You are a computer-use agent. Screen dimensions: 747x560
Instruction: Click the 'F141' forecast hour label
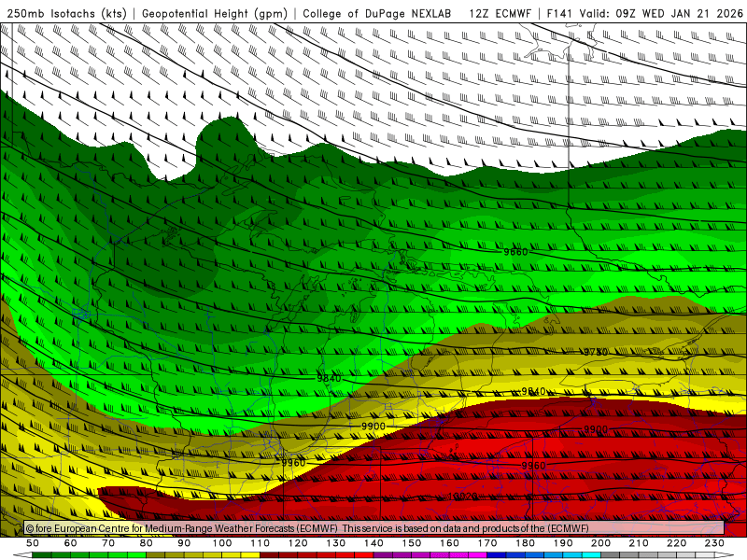[560, 13]
